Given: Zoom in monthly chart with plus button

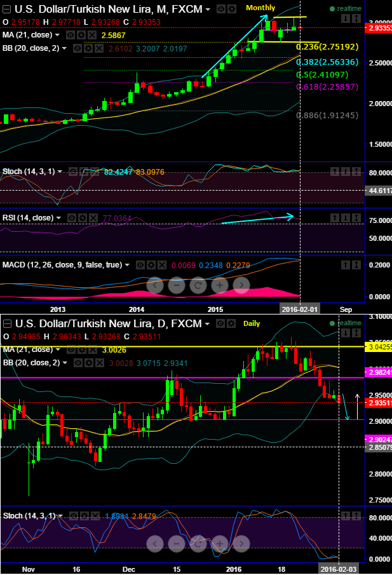Looking at the screenshot, I should pos(220,285).
